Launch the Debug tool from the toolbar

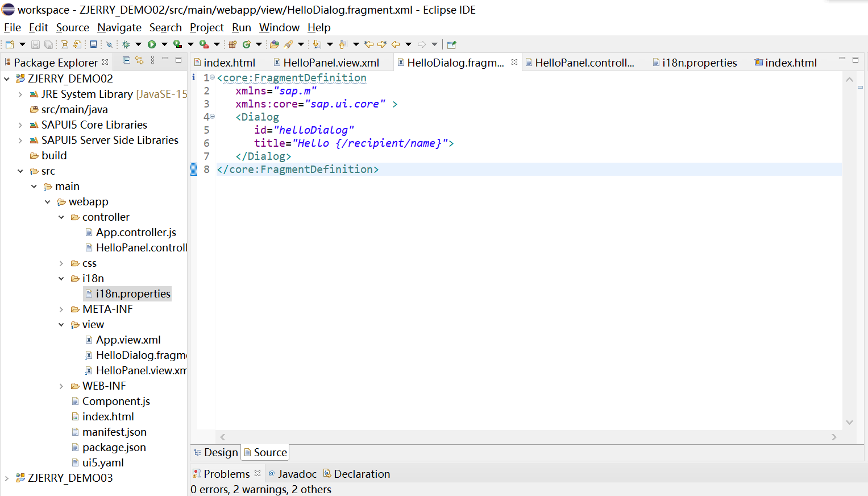(x=126, y=44)
